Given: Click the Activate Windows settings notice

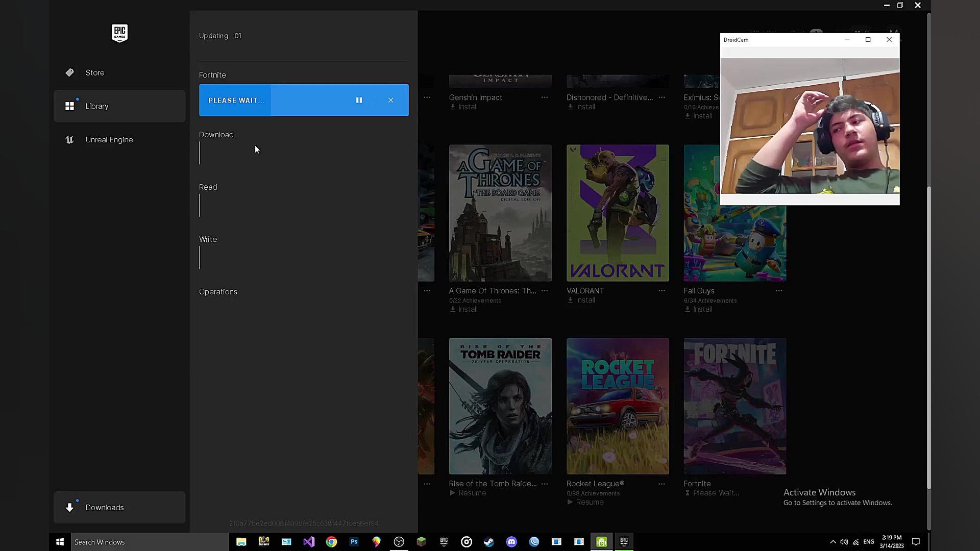Looking at the screenshot, I should (x=838, y=497).
